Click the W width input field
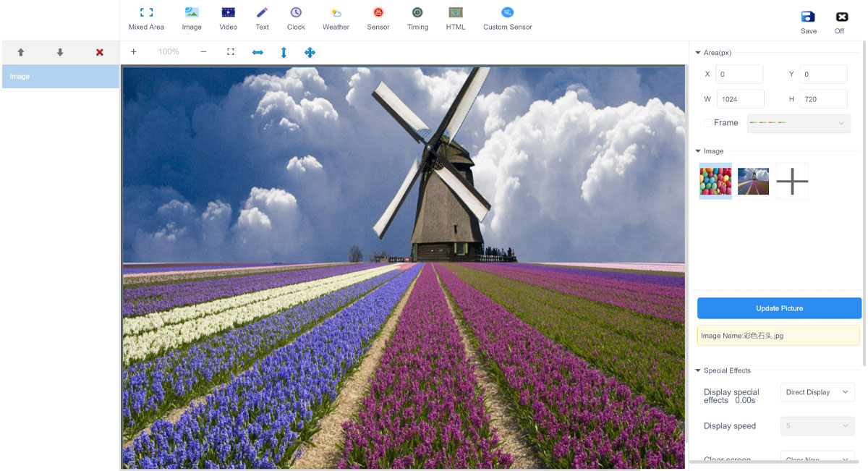This screenshot has width=868, height=471. (740, 99)
